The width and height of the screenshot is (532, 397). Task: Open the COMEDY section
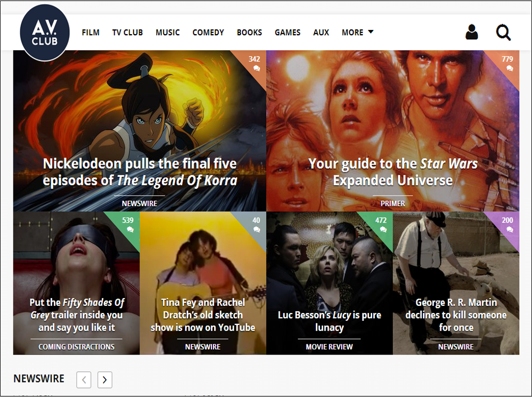208,32
